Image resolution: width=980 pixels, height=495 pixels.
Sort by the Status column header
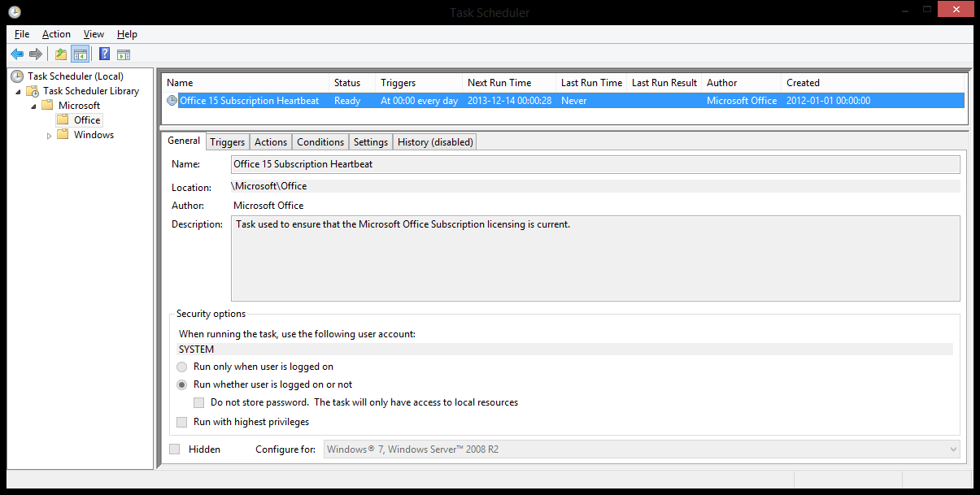pos(352,83)
